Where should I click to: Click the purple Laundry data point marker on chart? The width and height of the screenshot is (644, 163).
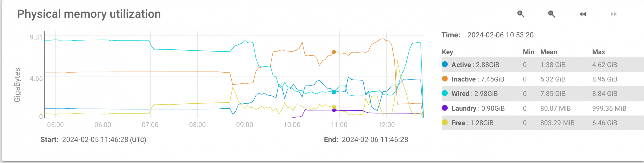point(334,110)
